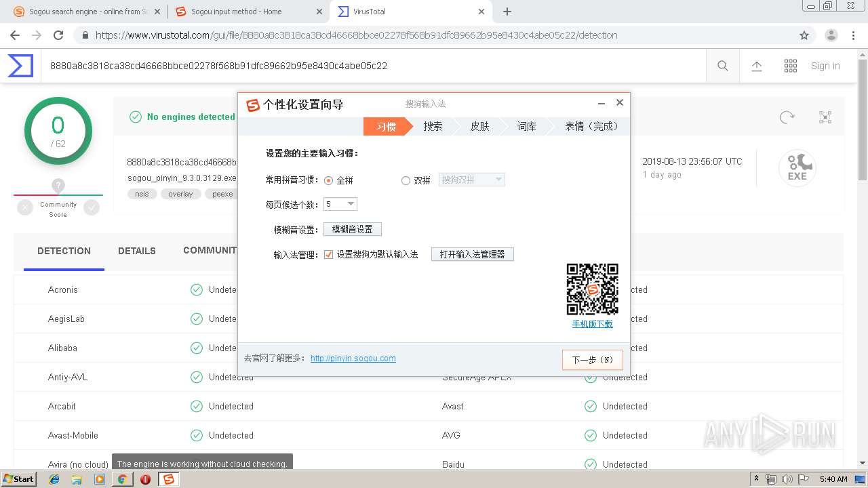
Task: Click the graph view icon next to reanalyze
Action: 825,117
